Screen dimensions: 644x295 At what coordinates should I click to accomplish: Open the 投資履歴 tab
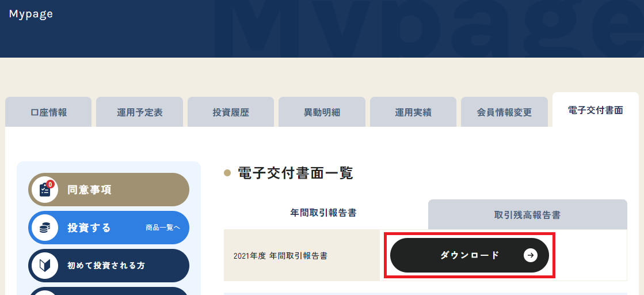231,112
